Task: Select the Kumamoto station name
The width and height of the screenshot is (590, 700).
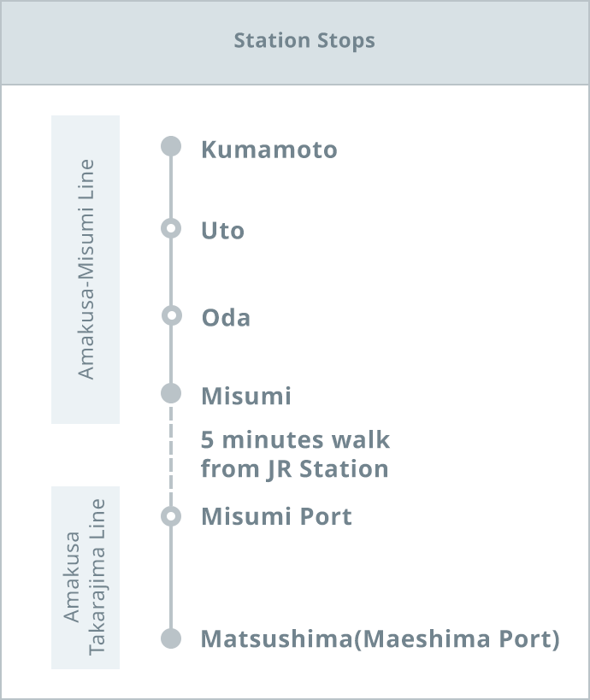Action: [268, 150]
